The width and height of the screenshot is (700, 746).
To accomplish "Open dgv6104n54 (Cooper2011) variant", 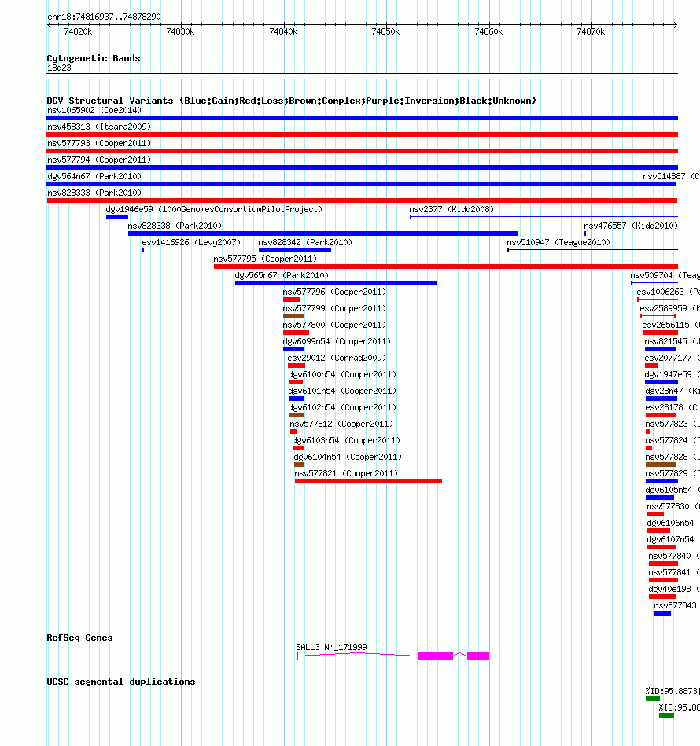I will pos(348,457).
